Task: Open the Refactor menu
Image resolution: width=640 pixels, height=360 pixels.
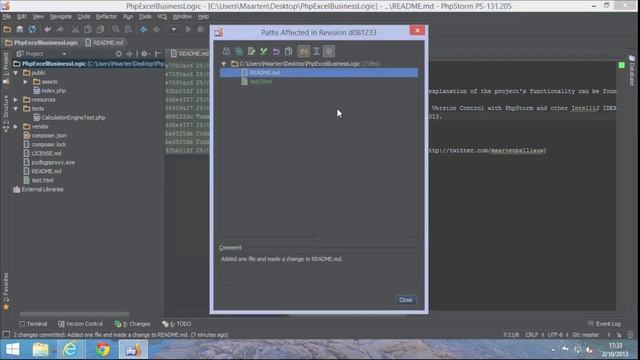Action: coord(106,17)
